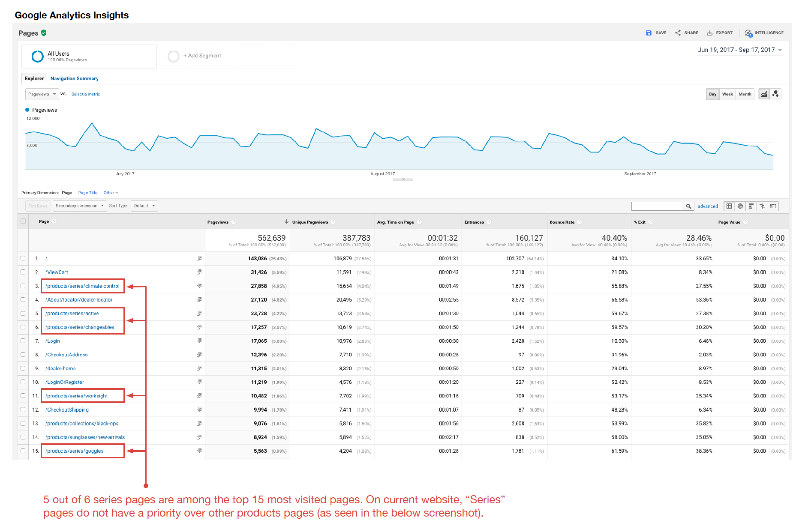Screen dimensions: 811x532
Task: Click the All Users segment box
Action: (89, 57)
